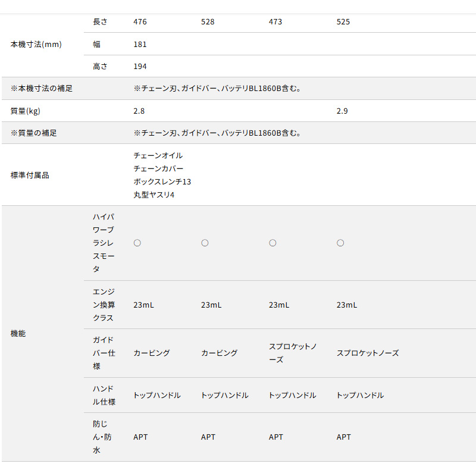
Task: Click the first circle mark in brushless motor row
Action: tap(137, 243)
